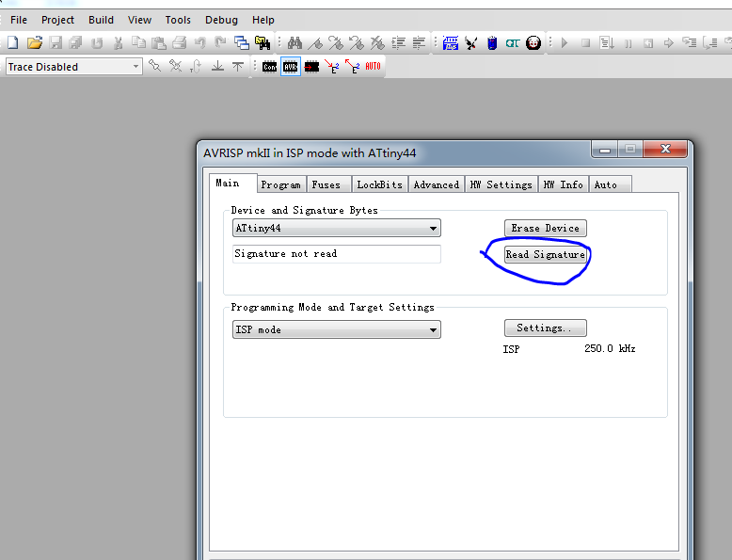Image resolution: width=732 pixels, height=560 pixels.
Task: Click the Stop Debugging square icon
Action: pyautogui.click(x=585, y=43)
